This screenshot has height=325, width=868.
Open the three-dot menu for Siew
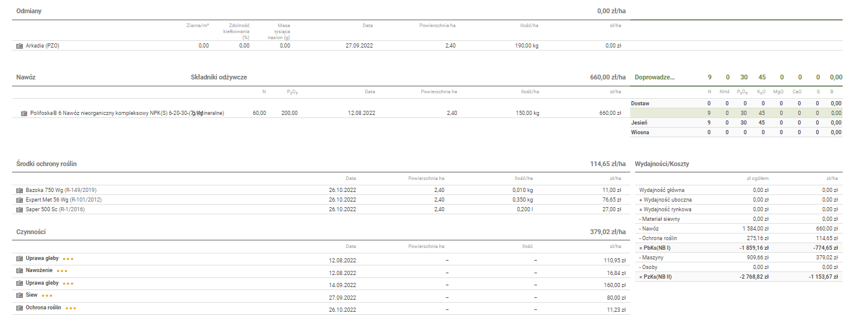(47, 296)
